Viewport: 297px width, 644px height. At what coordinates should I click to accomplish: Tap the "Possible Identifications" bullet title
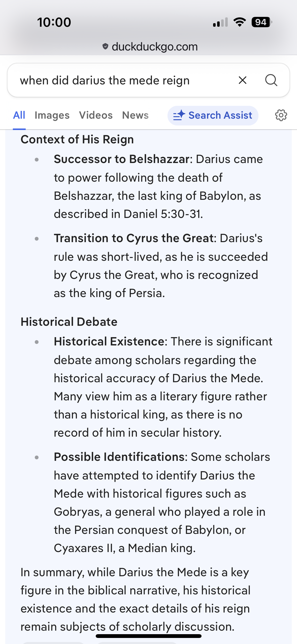119,457
